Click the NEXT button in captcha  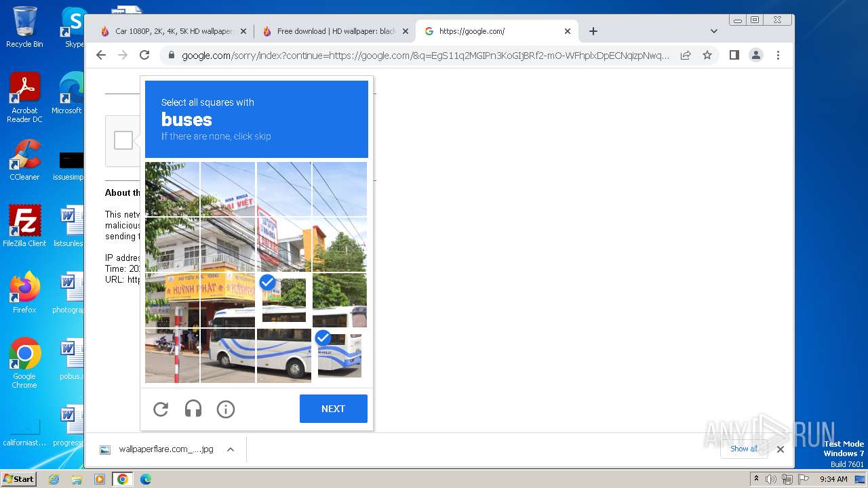333,409
